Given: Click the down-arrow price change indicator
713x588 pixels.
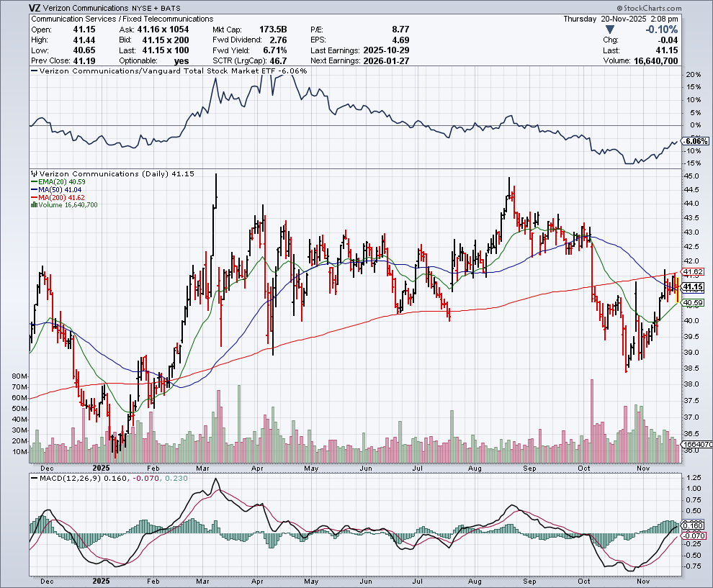Looking at the screenshot, I should [x=611, y=30].
